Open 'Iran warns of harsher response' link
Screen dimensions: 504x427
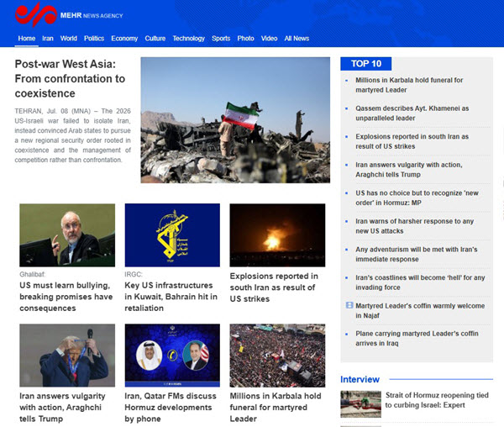click(x=415, y=226)
